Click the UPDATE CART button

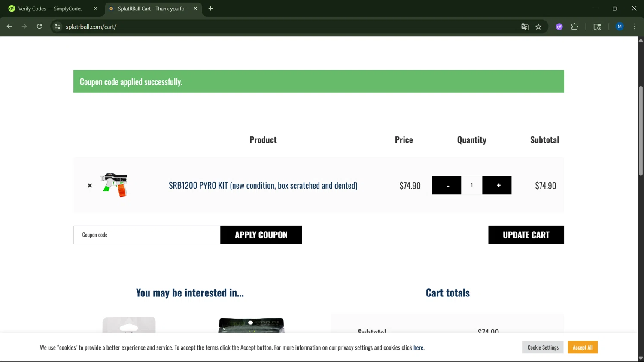click(x=526, y=235)
